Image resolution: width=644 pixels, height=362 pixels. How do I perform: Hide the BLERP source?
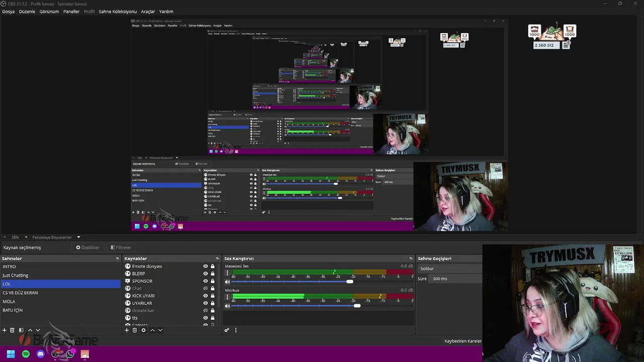[205, 274]
